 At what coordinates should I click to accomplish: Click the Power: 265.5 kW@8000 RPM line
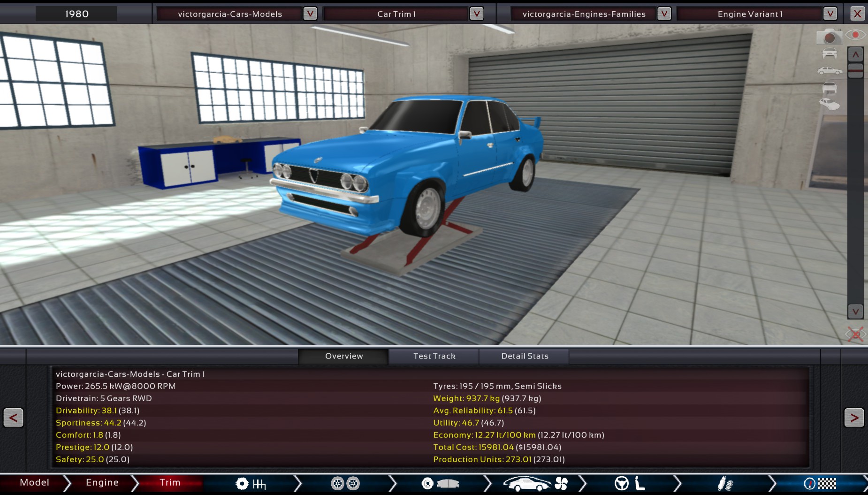point(115,386)
